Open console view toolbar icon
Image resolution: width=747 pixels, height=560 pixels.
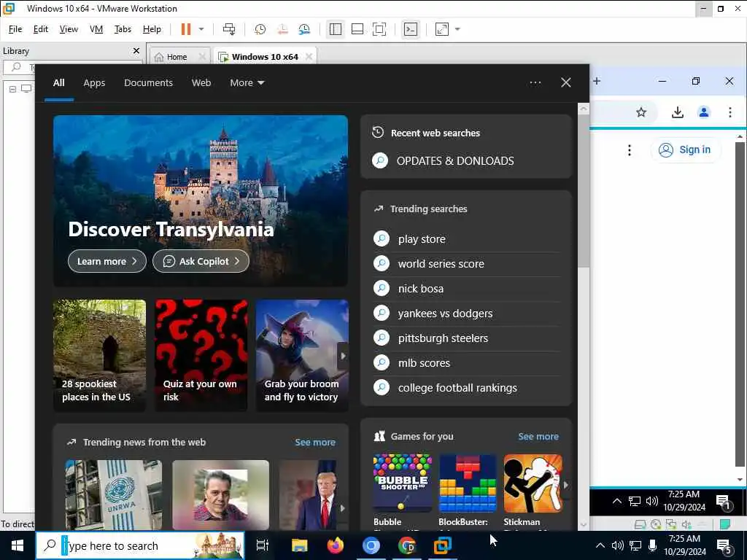(410, 29)
